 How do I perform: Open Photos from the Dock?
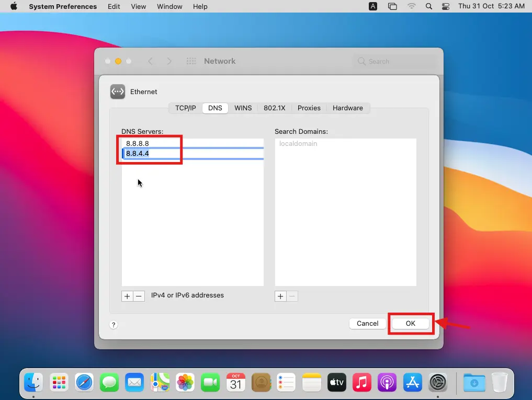coord(185,382)
